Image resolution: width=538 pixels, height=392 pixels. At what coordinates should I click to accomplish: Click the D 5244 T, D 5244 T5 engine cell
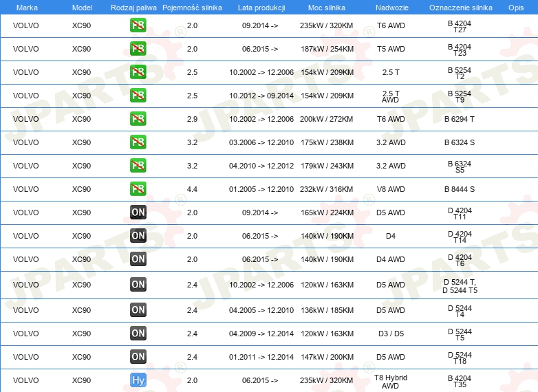click(460, 286)
